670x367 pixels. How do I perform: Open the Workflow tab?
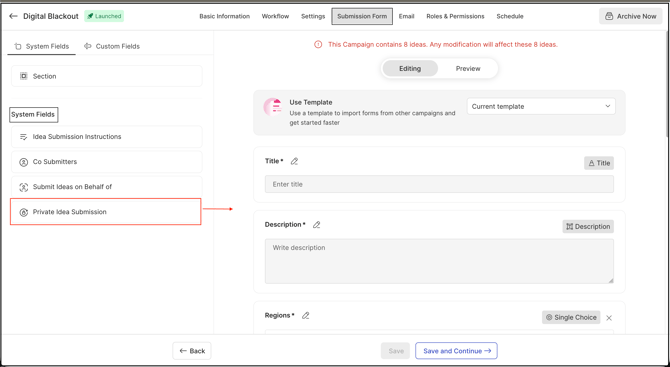coord(275,16)
